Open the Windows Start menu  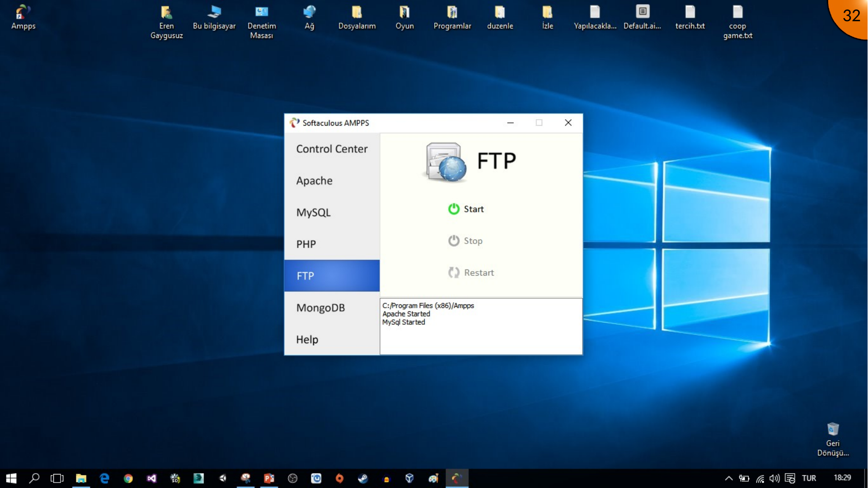tap(11, 478)
